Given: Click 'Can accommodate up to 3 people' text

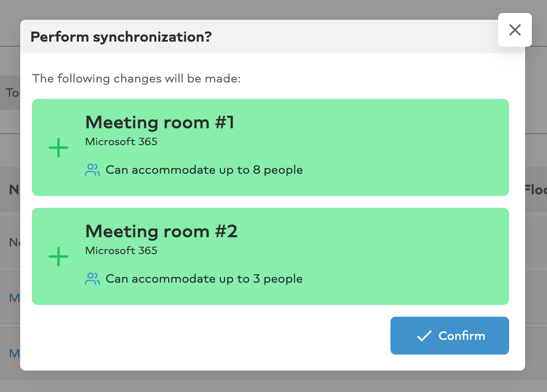Looking at the screenshot, I should coord(204,279).
